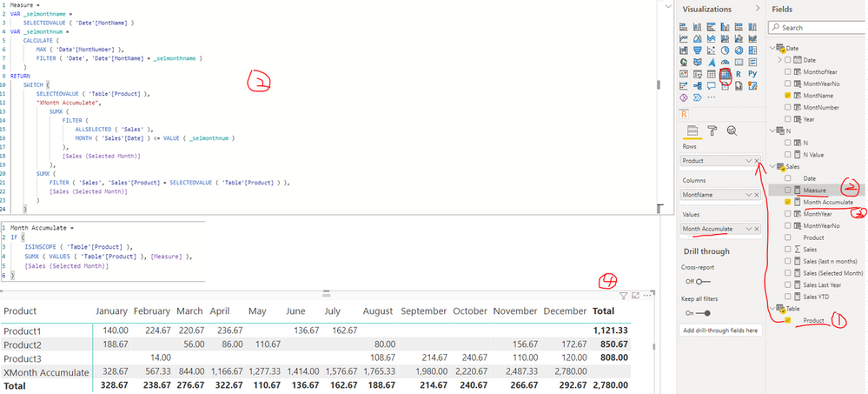
Task: Select the Clustered column chart visual
Action: pyautogui.click(x=726, y=27)
